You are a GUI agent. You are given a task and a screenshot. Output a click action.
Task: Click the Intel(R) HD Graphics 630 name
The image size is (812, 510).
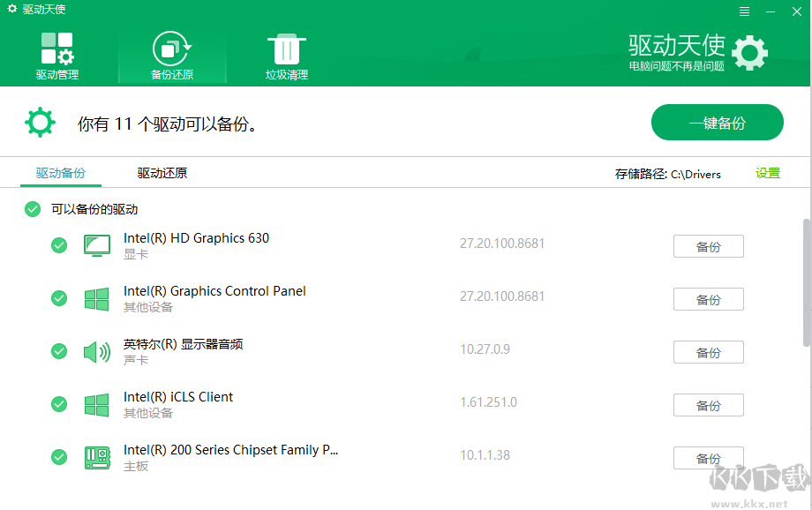(x=196, y=238)
